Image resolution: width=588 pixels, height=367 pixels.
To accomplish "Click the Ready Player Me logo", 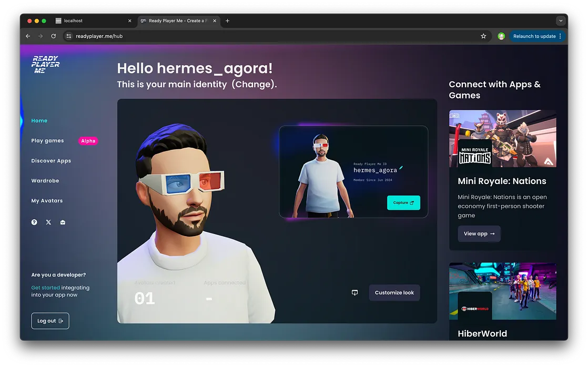I will [x=45, y=64].
